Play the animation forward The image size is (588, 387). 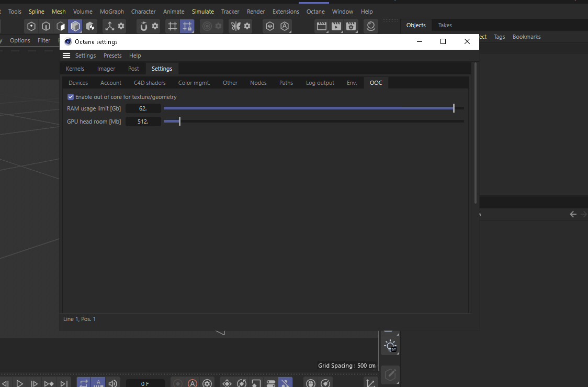(19, 384)
